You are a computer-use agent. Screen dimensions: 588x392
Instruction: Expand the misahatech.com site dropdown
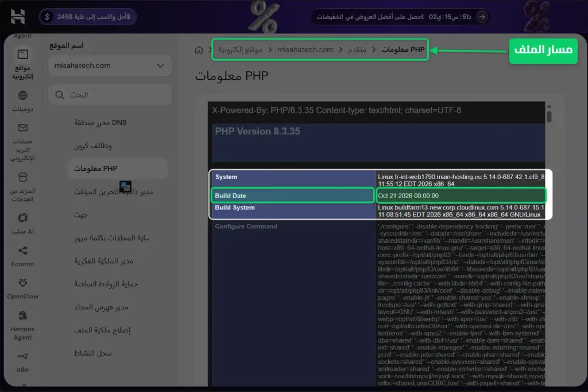(x=110, y=65)
